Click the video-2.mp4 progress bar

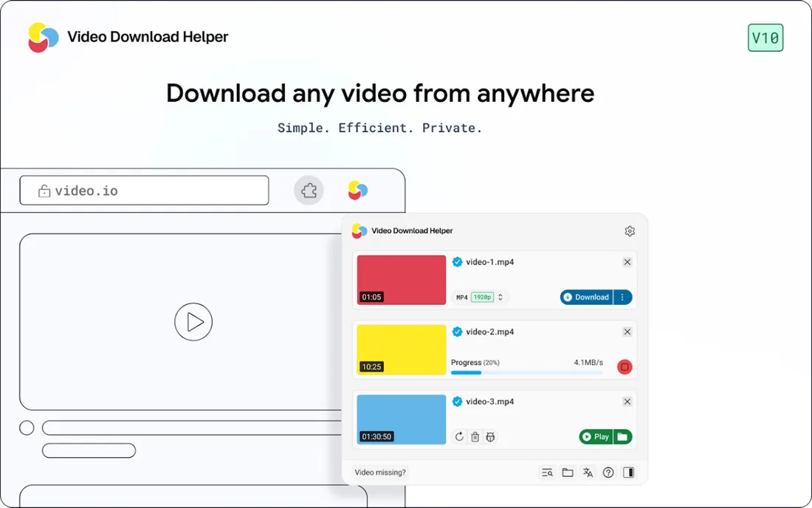(x=526, y=372)
